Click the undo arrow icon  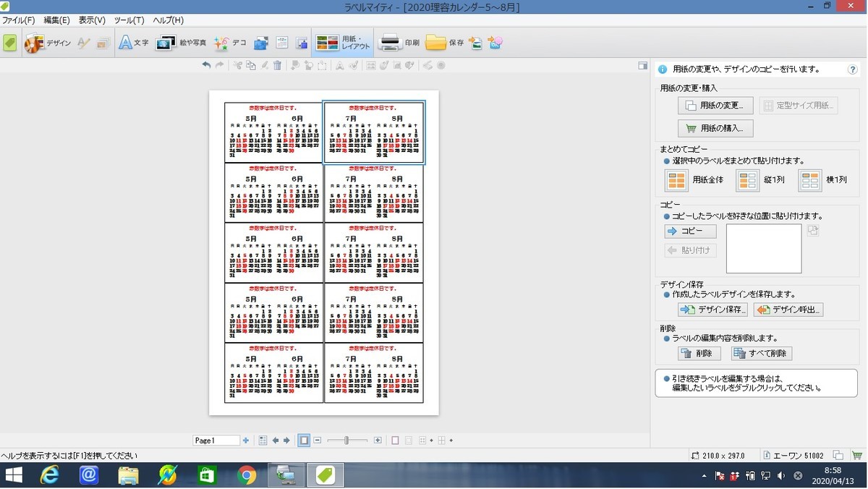coord(206,65)
